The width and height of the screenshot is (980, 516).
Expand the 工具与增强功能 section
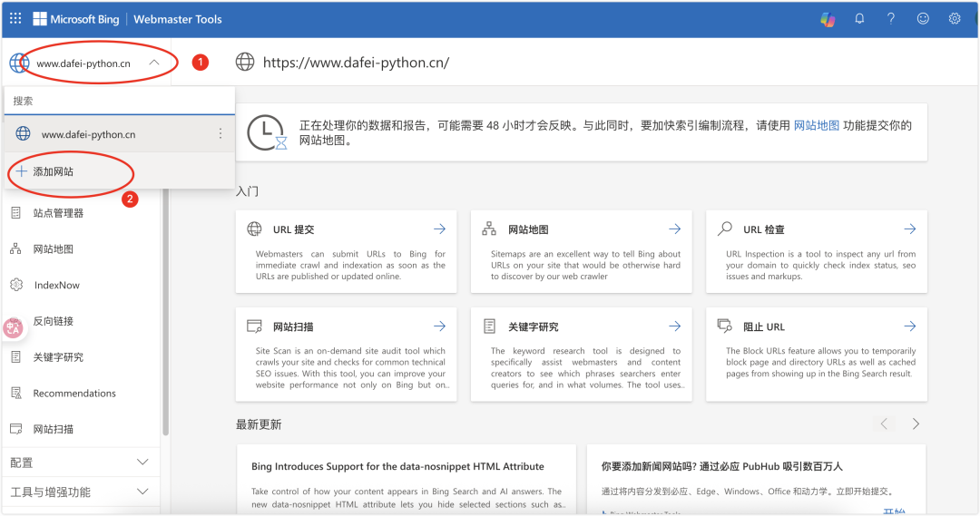tap(80, 492)
